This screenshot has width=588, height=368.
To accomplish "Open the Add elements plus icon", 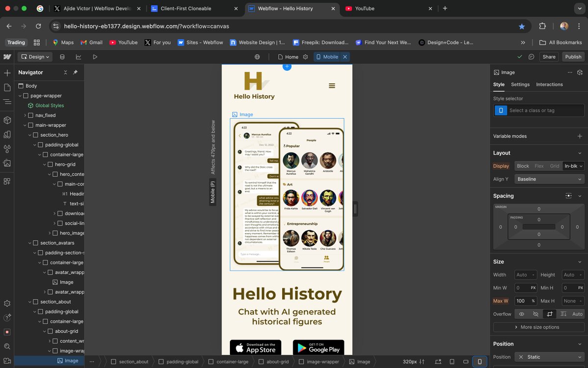I will tap(7, 73).
